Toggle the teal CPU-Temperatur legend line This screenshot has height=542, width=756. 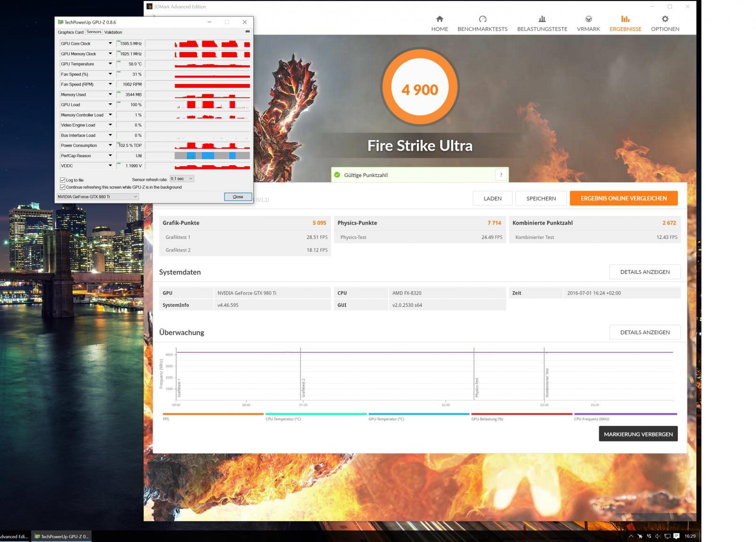316,414
